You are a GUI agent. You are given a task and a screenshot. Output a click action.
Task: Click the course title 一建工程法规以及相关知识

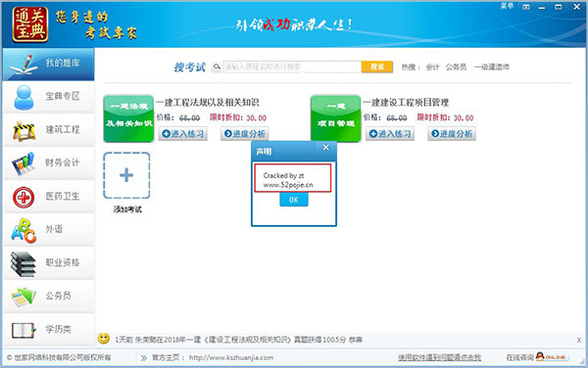click(x=208, y=102)
